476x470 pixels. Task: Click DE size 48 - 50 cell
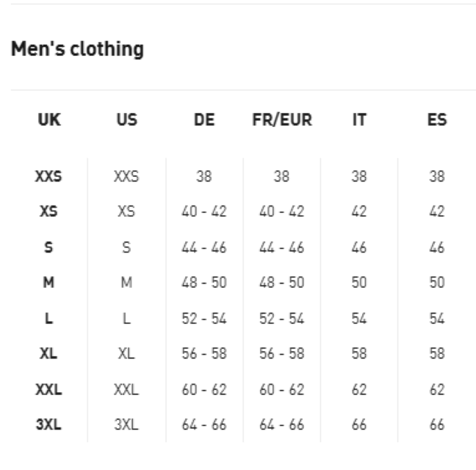pyautogui.click(x=204, y=283)
